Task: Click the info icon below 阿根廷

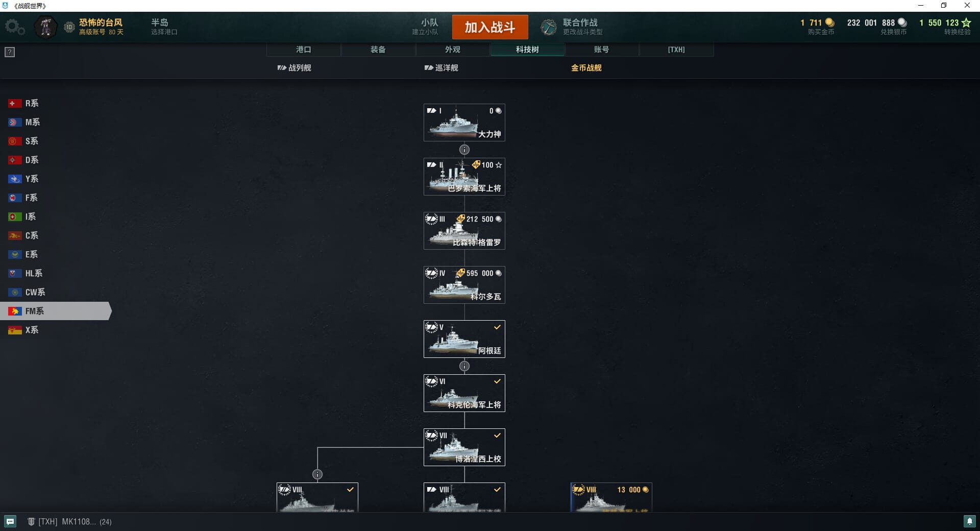Action: coord(464,366)
